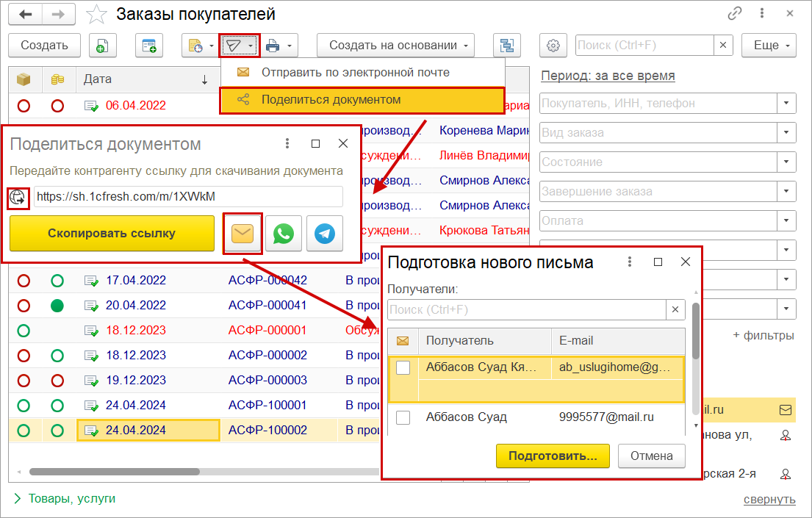Open the document status clock toolbar icon
The height and width of the screenshot is (518, 812).
pos(196,46)
